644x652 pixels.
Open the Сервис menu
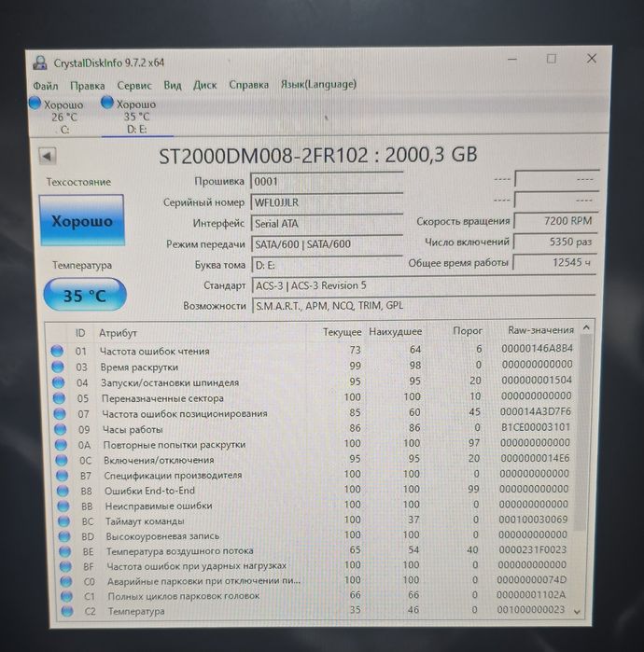pyautogui.click(x=134, y=85)
